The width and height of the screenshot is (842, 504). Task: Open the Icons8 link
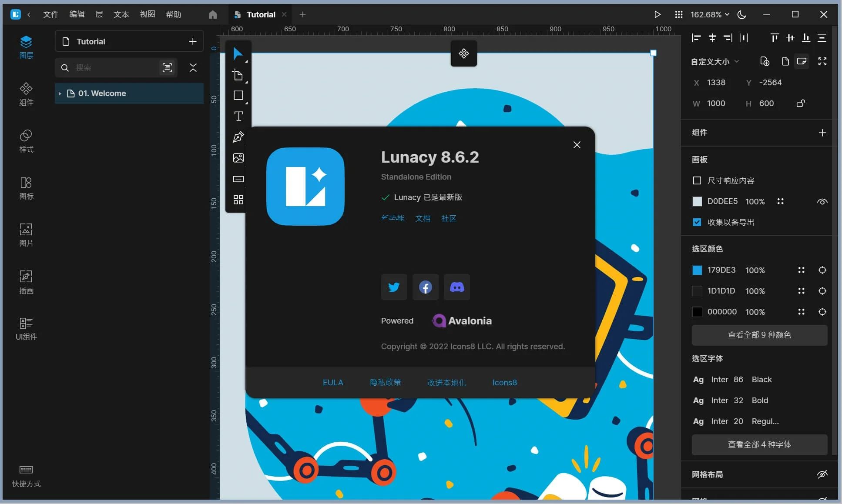504,383
